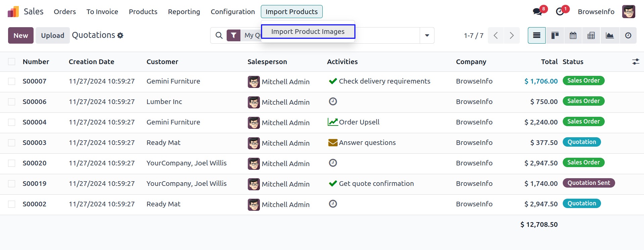Viewport: 644px width, 250px height.
Task: Open the To Invoice menu
Action: point(102,12)
